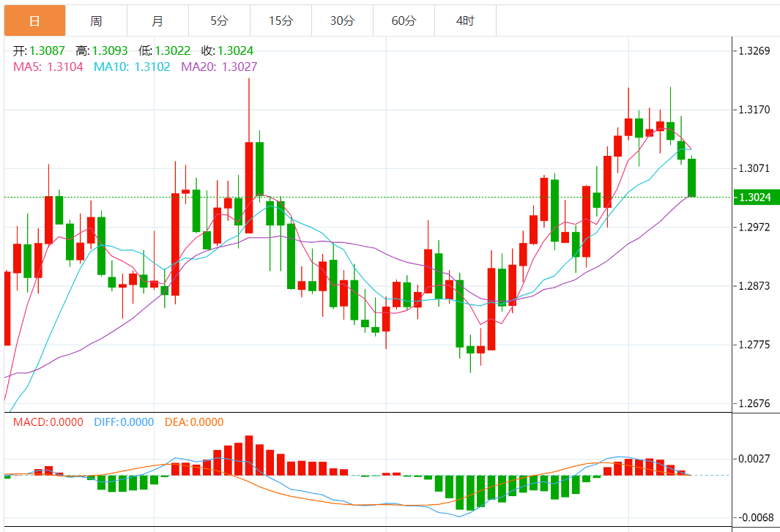Open the 5分 timeframe tab
Viewport: 780px width, 532px height.
220,20
